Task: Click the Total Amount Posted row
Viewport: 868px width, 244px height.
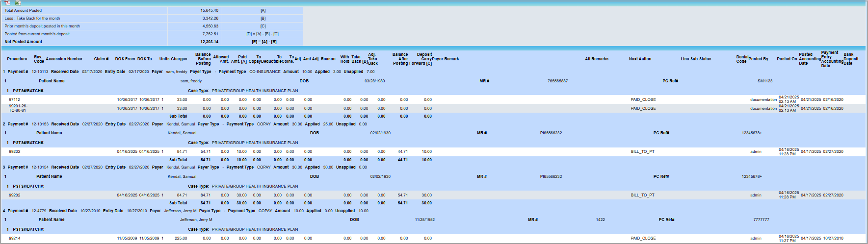Action: (x=23, y=10)
